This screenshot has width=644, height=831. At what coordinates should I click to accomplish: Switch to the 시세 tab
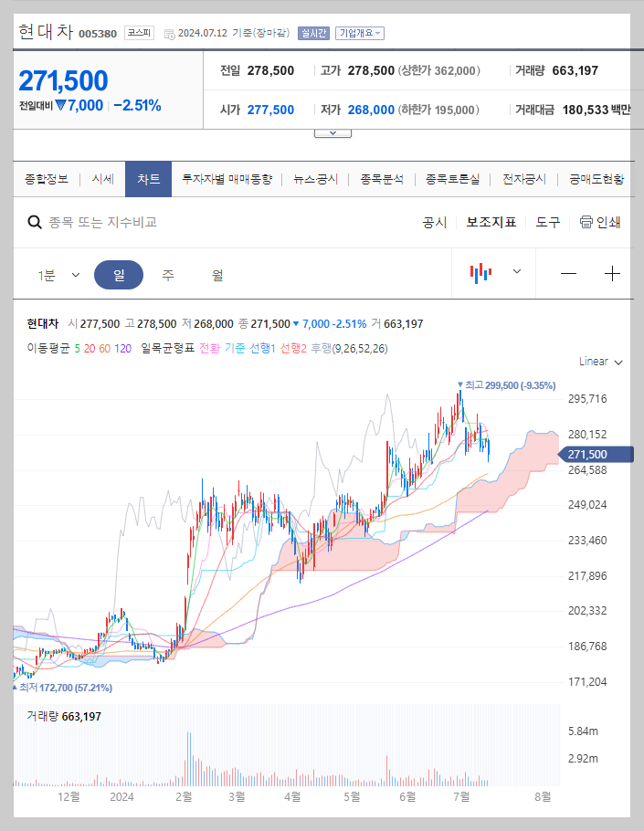(102, 179)
